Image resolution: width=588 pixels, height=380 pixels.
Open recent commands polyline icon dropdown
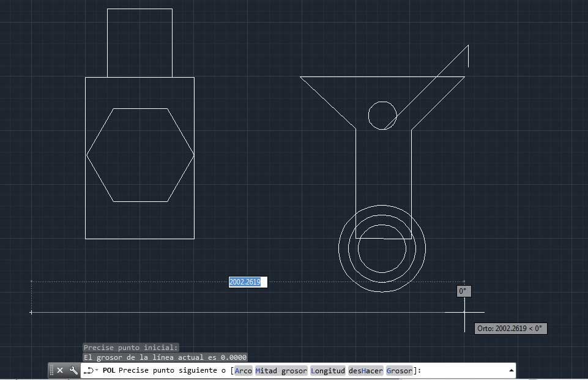click(91, 371)
